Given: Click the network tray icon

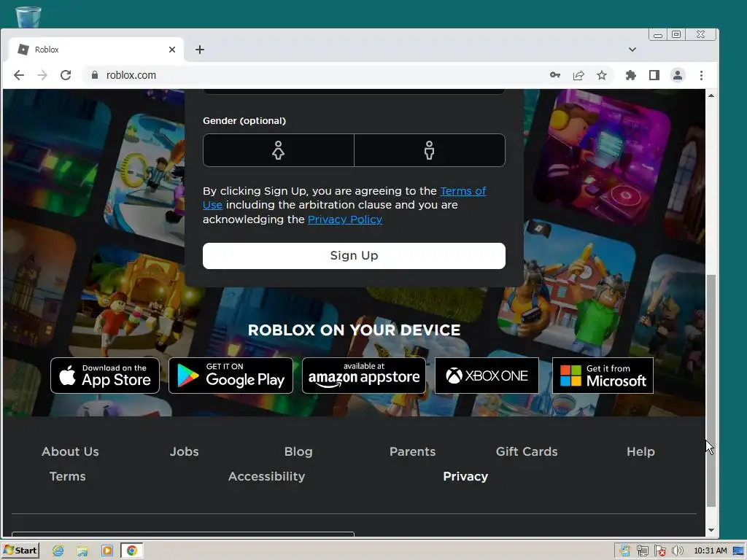Looking at the screenshot, I should point(642,551).
